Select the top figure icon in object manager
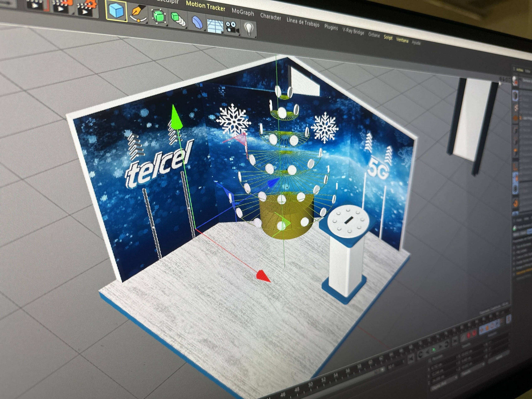The height and width of the screenshot is (399, 532). point(515,81)
